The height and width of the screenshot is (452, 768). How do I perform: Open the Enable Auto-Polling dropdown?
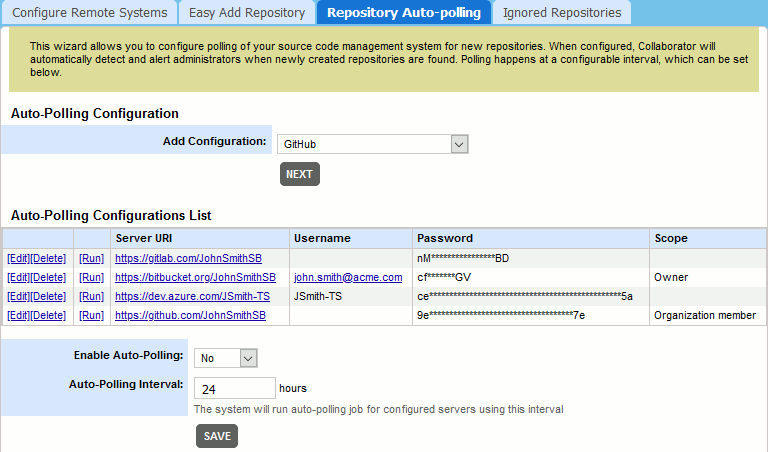point(228,357)
